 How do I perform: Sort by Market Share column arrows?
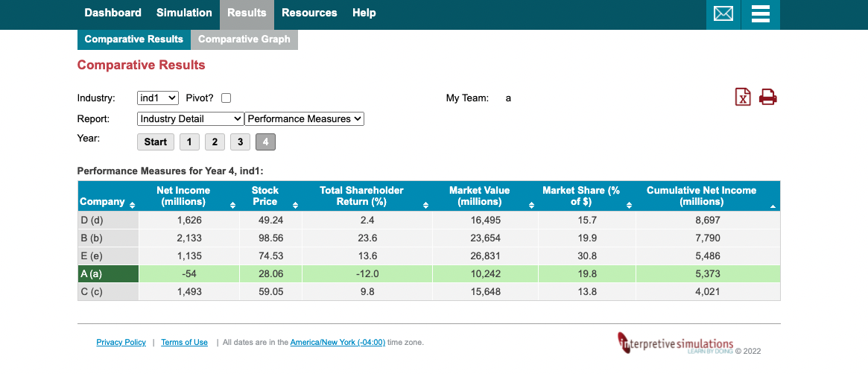[629, 206]
